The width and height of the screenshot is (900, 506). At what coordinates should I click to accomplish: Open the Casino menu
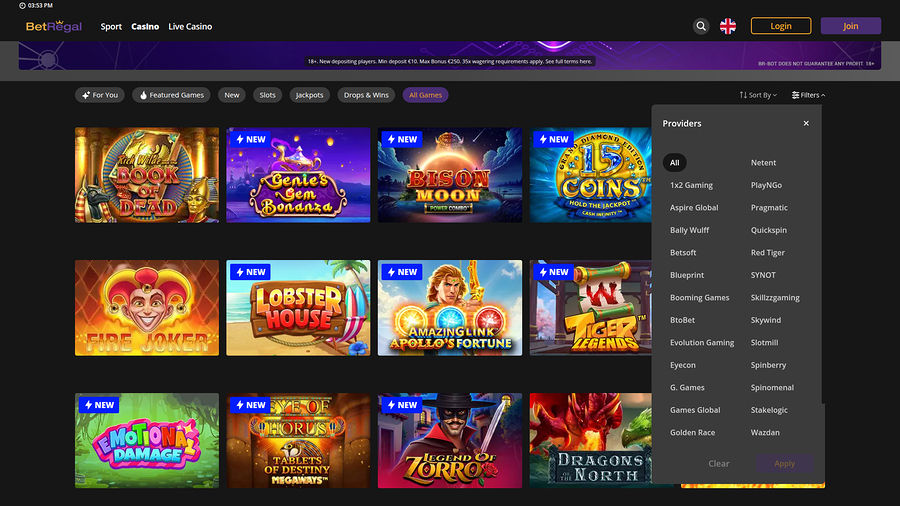145,26
